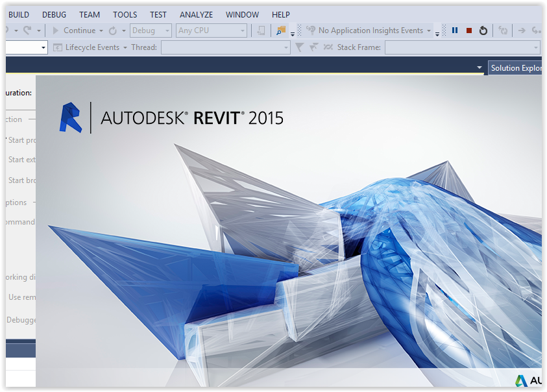547x392 pixels.
Task: Expand the Continue button dropdown arrow
Action: pyautogui.click(x=101, y=31)
